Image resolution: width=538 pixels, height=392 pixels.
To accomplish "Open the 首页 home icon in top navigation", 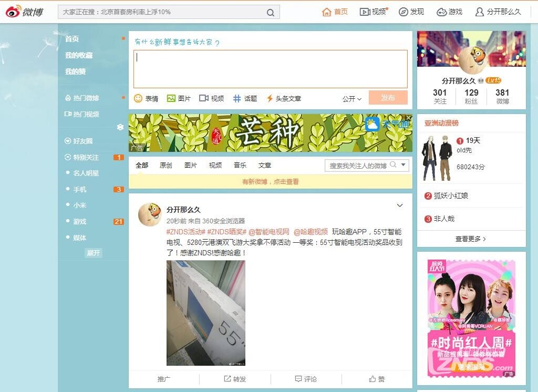I will pyautogui.click(x=326, y=12).
